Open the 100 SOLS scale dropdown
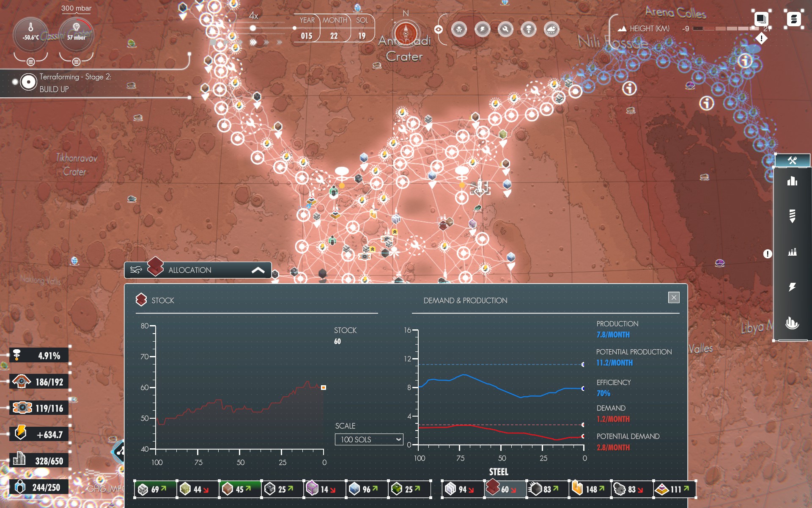The image size is (812, 508). click(x=369, y=439)
